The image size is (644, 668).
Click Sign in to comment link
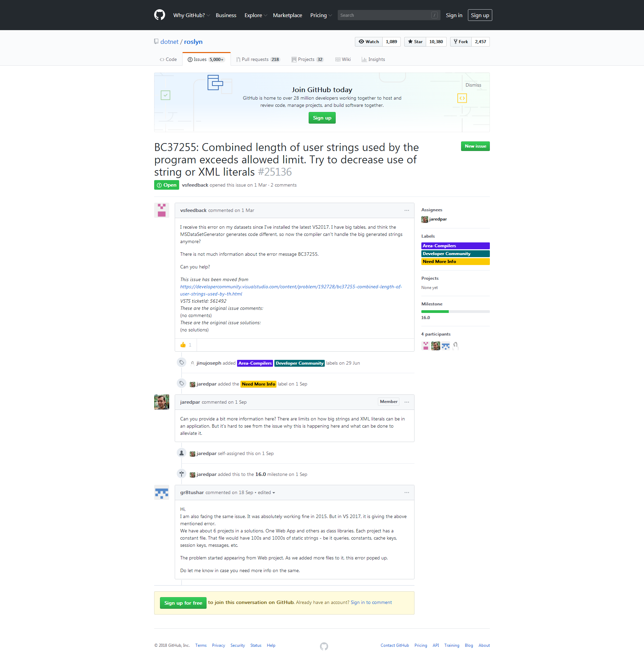[371, 602]
